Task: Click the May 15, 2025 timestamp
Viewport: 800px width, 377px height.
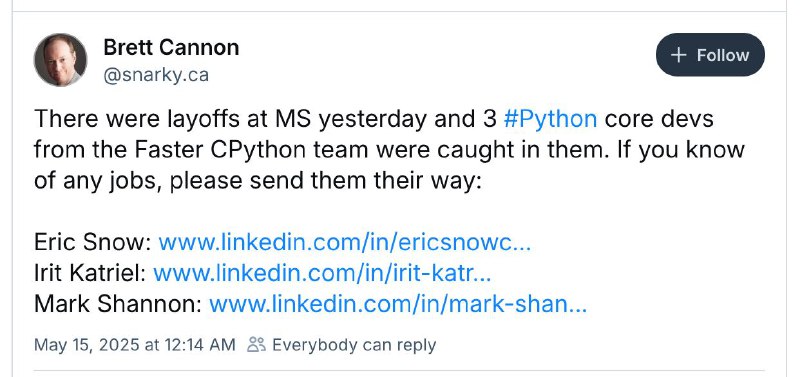Action: point(135,345)
